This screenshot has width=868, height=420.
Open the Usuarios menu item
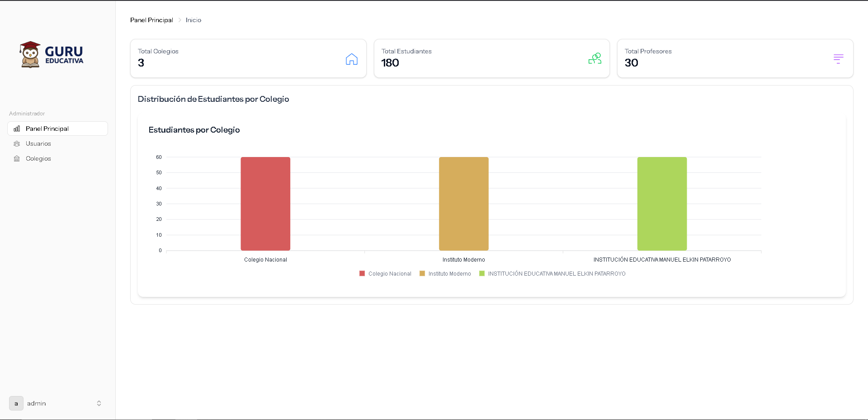[x=38, y=143]
